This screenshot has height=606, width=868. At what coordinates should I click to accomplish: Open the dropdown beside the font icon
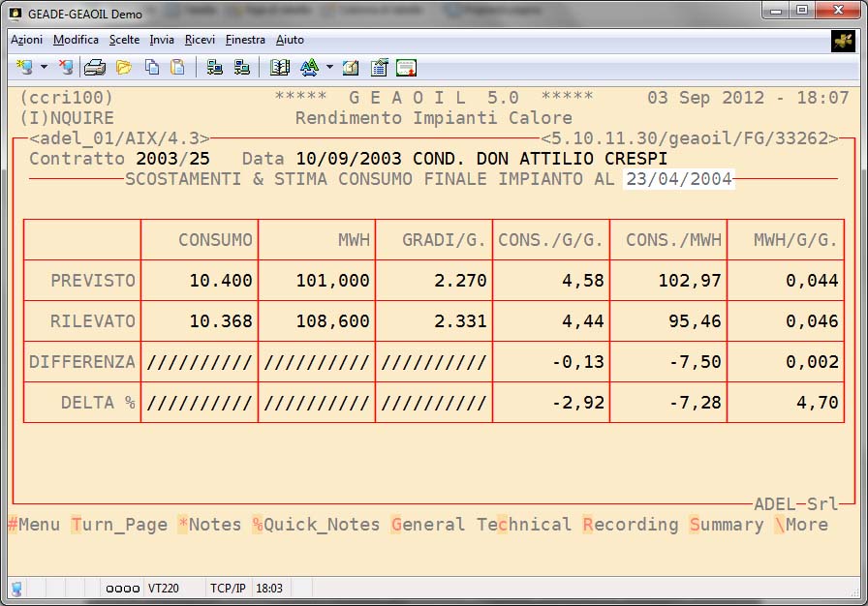coord(329,68)
